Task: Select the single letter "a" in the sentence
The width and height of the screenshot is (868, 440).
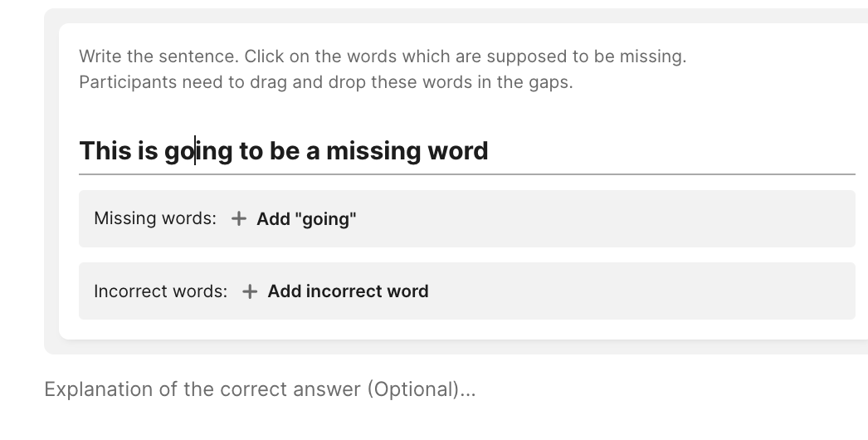Action: 313,151
